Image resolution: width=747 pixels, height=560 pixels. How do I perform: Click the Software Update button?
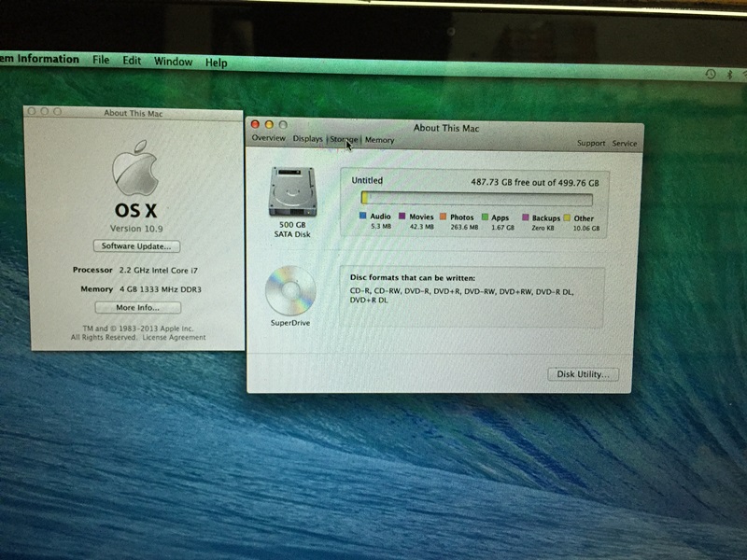(135, 246)
